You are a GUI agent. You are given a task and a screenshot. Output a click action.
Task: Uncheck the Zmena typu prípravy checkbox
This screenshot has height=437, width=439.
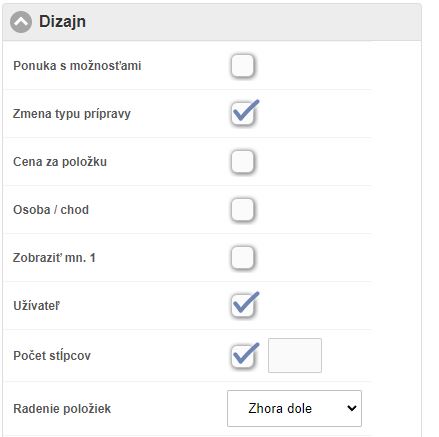[x=242, y=113]
